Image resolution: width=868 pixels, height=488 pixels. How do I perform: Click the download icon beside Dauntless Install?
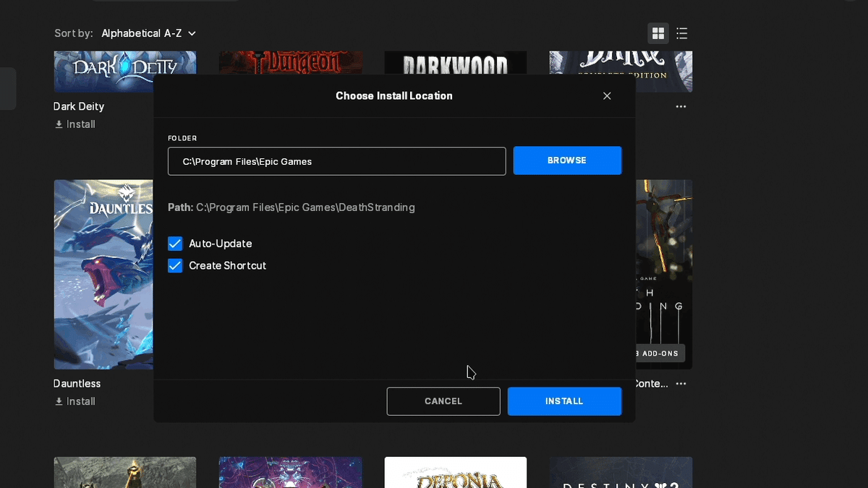click(x=59, y=401)
